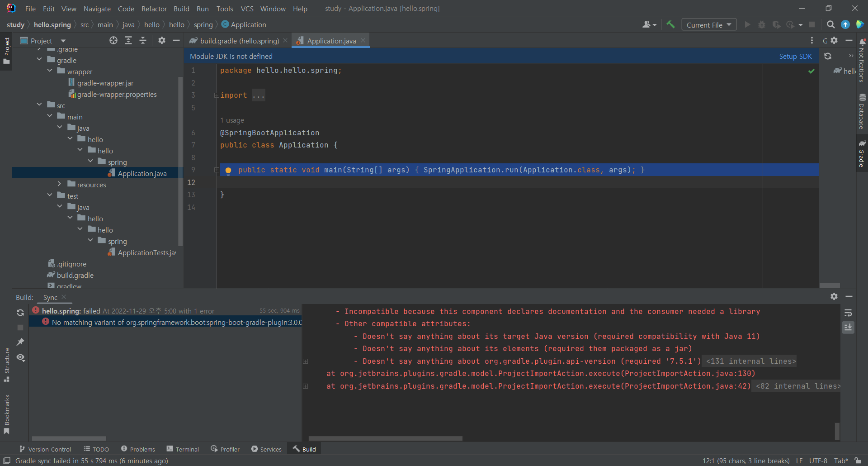Open the File menu
Screen dimensions: 868x466
point(30,9)
